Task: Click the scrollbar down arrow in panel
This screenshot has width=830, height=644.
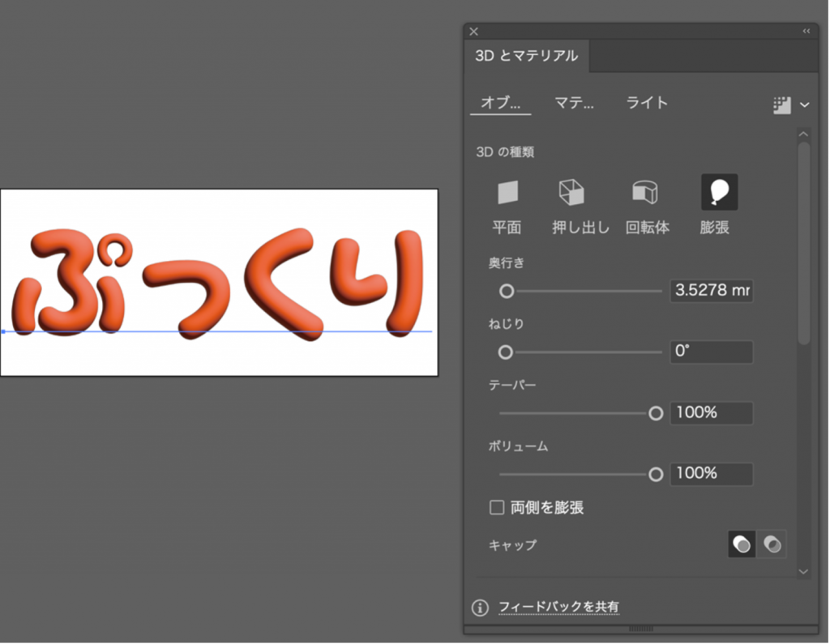Action: pyautogui.click(x=803, y=571)
